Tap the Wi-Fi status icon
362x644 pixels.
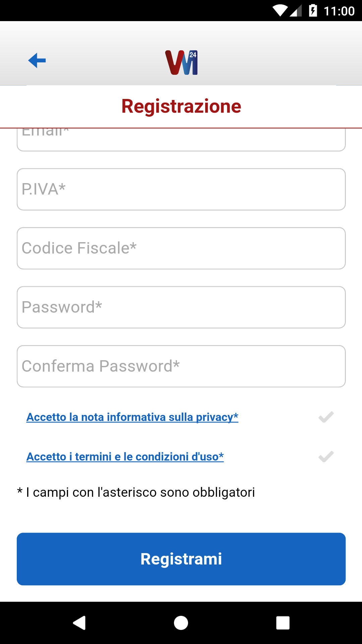280,11
